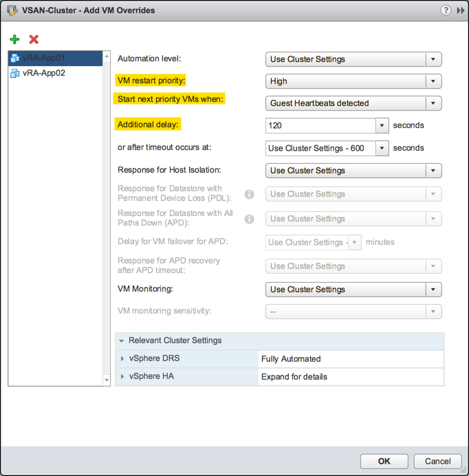Click the info icon beside PDL response

(250, 194)
